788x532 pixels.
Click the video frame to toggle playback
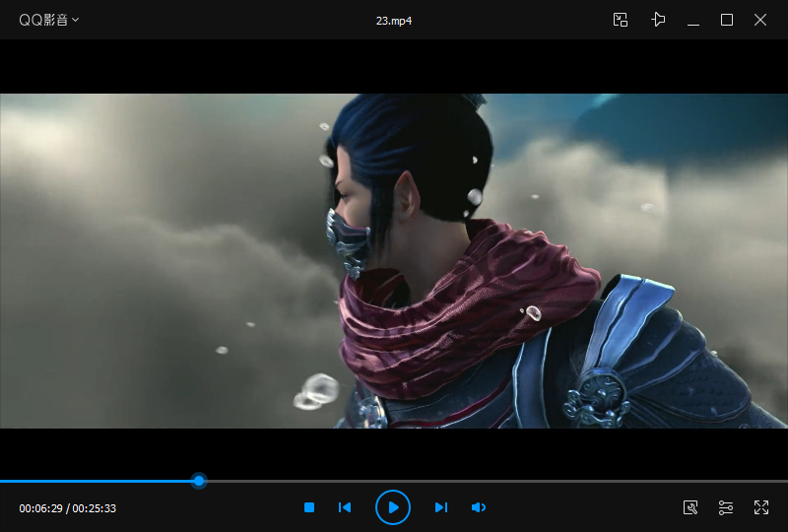coord(394,261)
